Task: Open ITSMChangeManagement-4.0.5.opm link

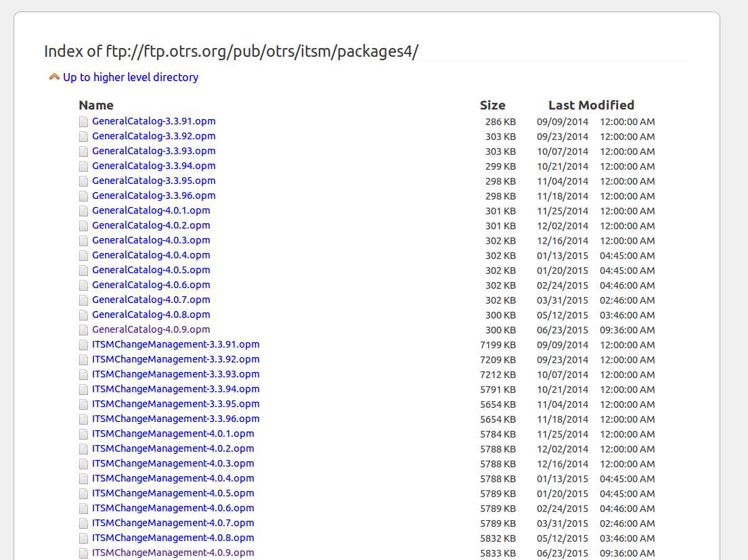Action: pyautogui.click(x=173, y=493)
